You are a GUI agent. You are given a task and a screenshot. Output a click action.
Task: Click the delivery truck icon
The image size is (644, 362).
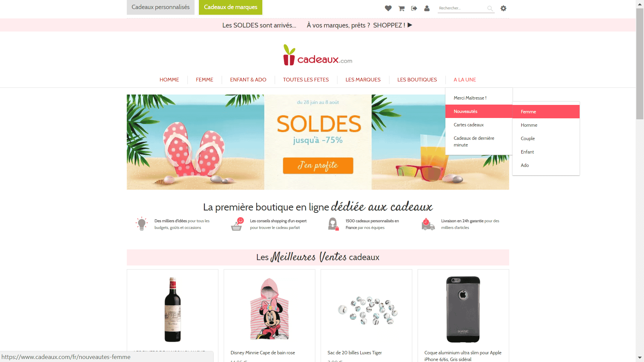coord(428,224)
